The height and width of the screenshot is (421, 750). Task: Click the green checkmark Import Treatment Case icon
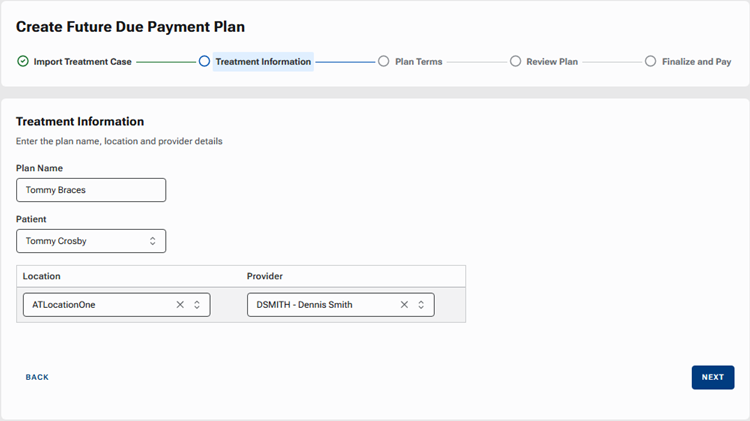[x=23, y=62]
